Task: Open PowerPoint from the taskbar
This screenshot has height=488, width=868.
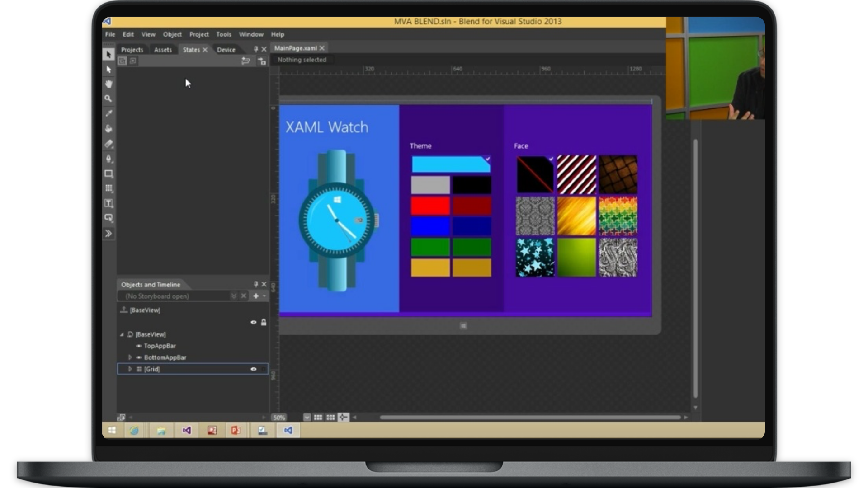Action: (x=236, y=430)
